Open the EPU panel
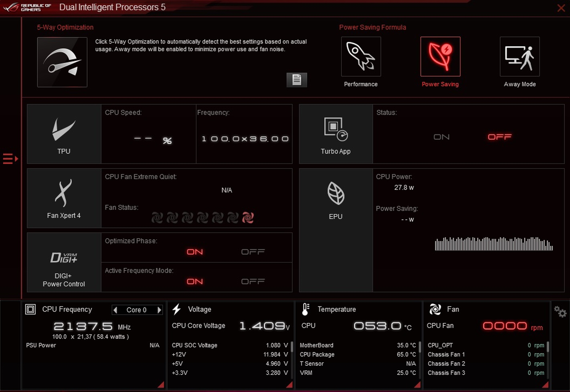This screenshot has height=392, width=570. pos(336,230)
